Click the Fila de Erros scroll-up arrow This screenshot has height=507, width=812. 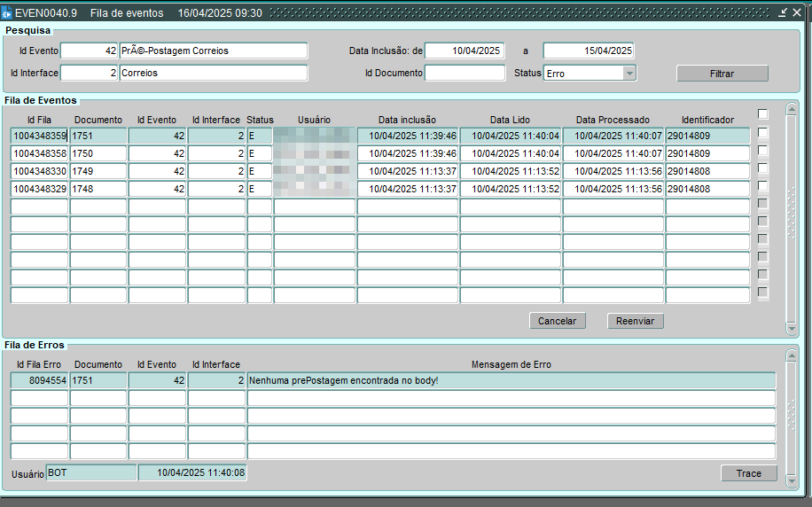click(792, 356)
